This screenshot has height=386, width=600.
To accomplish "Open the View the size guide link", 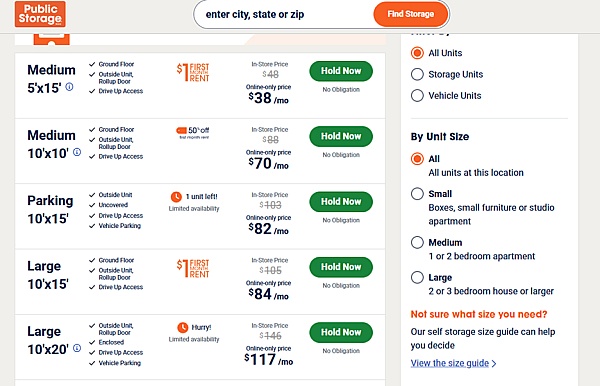I will [x=453, y=363].
